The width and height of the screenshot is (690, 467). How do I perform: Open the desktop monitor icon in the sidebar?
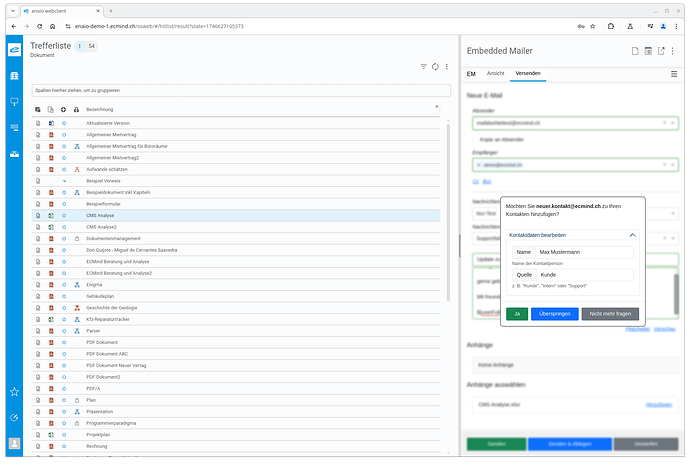pyautogui.click(x=14, y=102)
